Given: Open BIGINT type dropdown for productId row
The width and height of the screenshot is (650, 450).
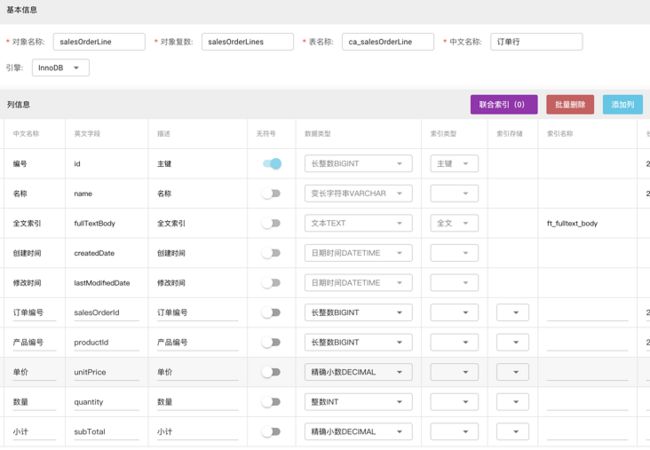Looking at the screenshot, I should pos(358,343).
